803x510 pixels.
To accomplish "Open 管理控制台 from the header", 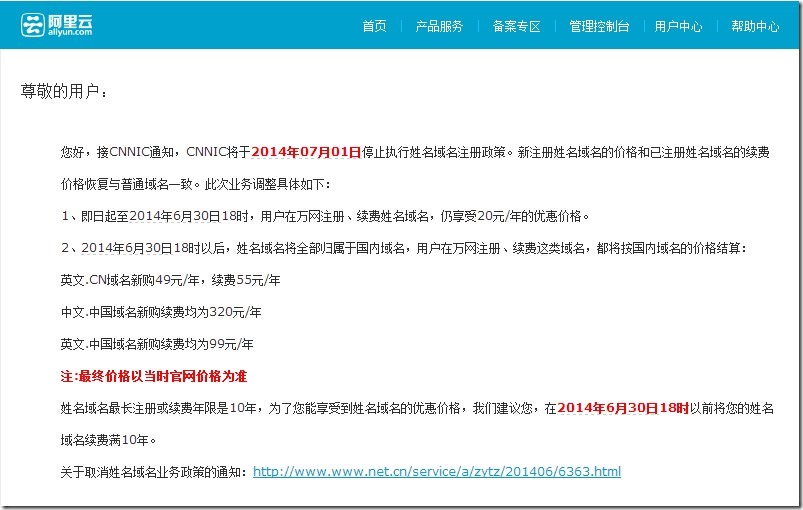I will coord(599,26).
